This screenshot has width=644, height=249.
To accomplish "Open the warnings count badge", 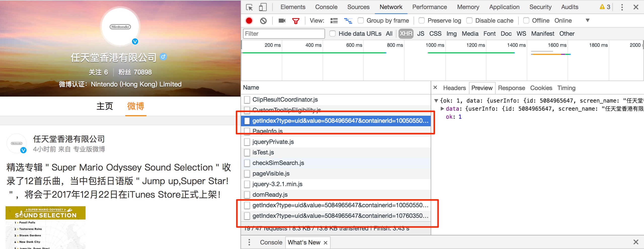I will 605,7.
